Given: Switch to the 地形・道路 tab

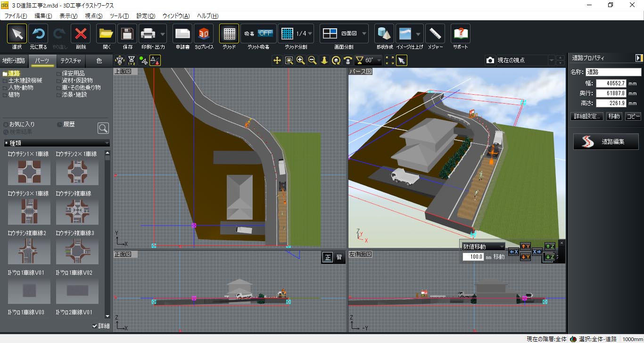Looking at the screenshot, I should tap(14, 60).
